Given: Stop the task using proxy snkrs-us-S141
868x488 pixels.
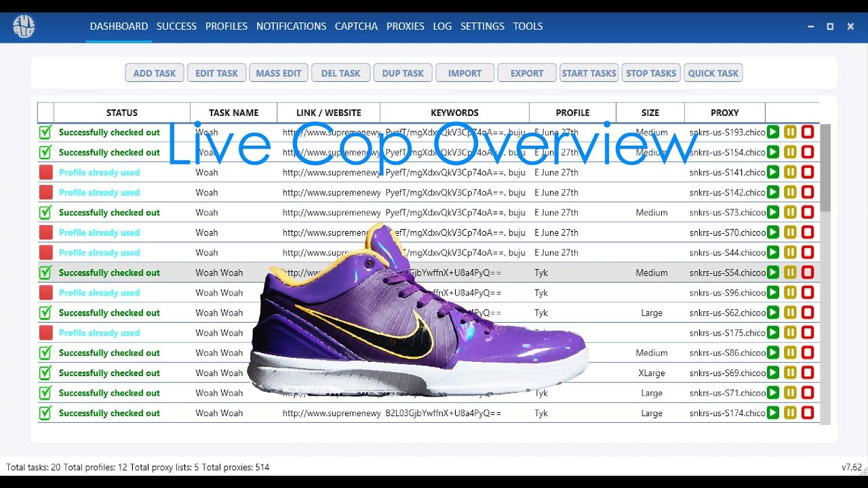Looking at the screenshot, I should click(808, 172).
